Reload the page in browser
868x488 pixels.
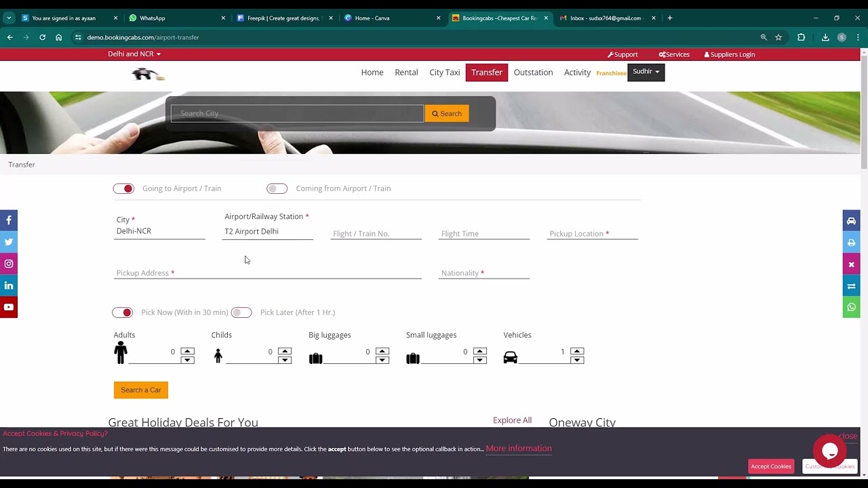(42, 37)
